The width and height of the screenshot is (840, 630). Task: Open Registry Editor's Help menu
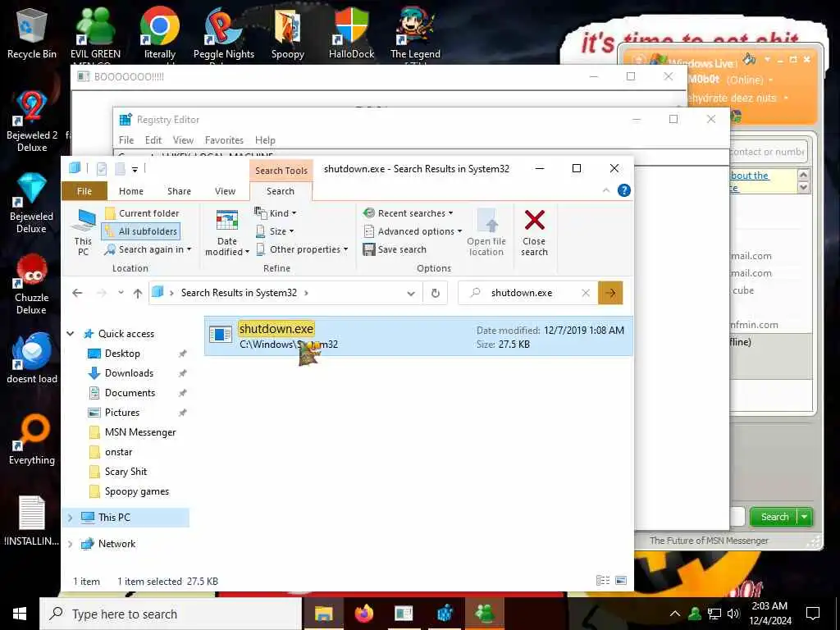point(265,140)
